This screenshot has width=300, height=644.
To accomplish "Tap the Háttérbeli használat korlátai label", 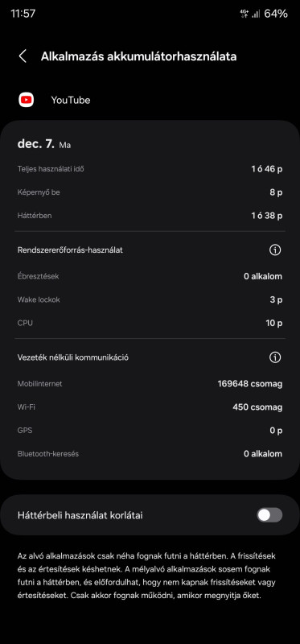I will (x=80, y=515).
